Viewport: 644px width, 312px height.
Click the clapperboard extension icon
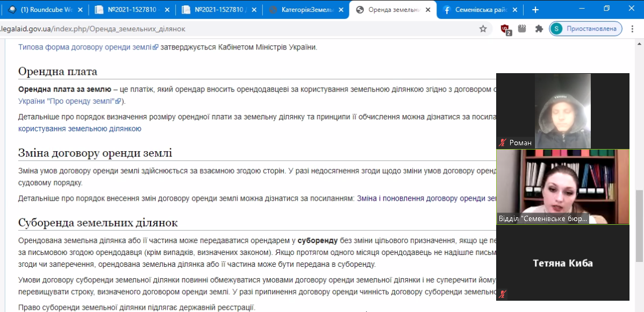pyautogui.click(x=522, y=29)
